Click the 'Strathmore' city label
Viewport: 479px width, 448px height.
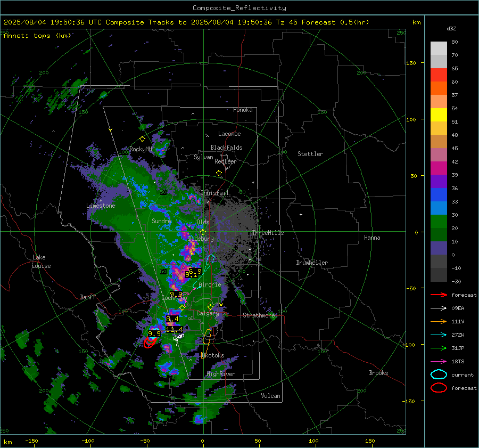259,315
